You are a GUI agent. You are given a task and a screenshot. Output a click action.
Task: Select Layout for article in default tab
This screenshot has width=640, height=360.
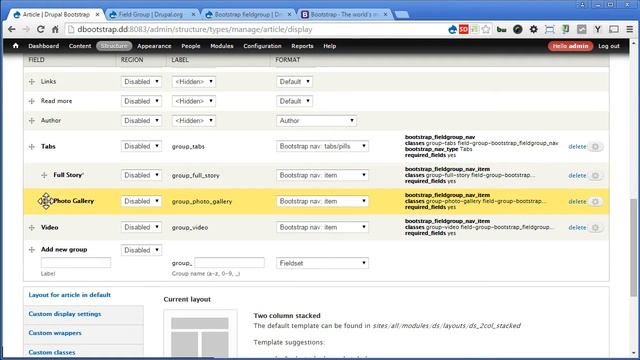[x=83, y=295]
